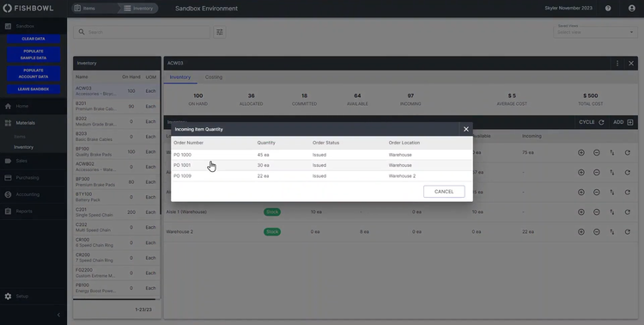Open the three-dot menu for ACW03

pos(617,64)
